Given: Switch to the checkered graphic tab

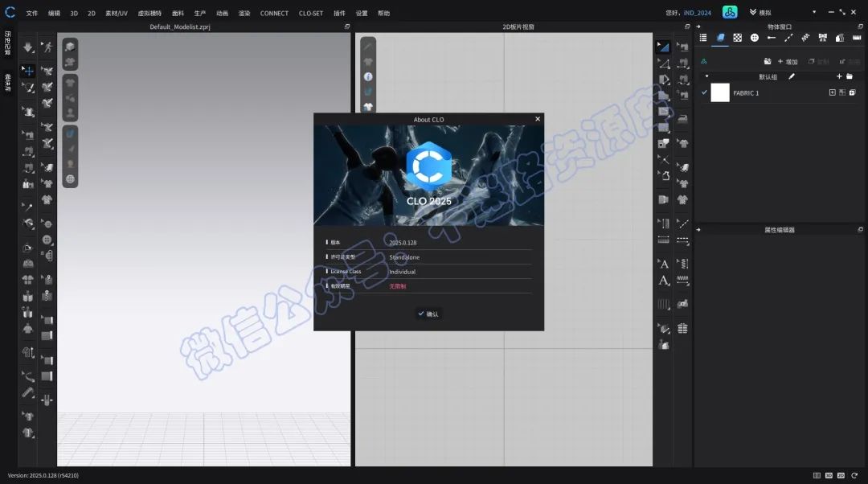Looking at the screenshot, I should 737,38.
